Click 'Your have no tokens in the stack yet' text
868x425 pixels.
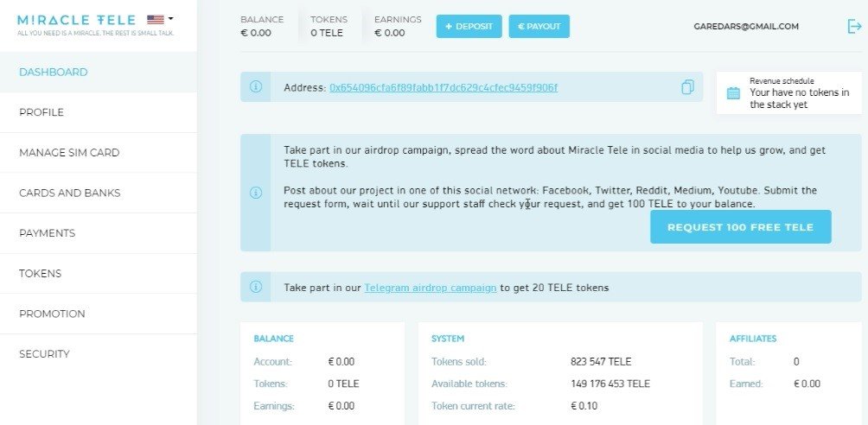click(x=800, y=98)
